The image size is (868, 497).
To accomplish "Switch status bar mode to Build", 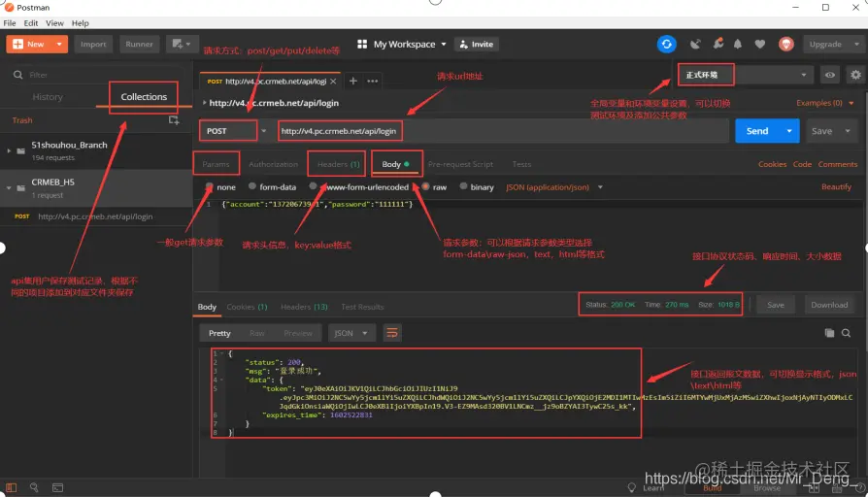I will tap(712, 488).
